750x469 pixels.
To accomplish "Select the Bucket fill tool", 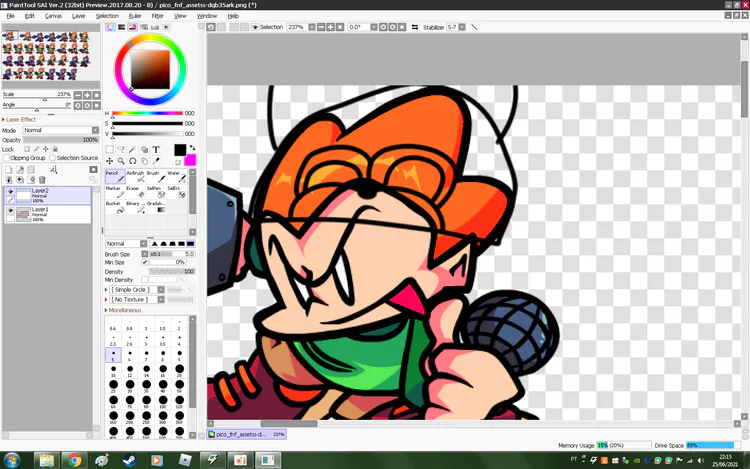I will coord(115,207).
